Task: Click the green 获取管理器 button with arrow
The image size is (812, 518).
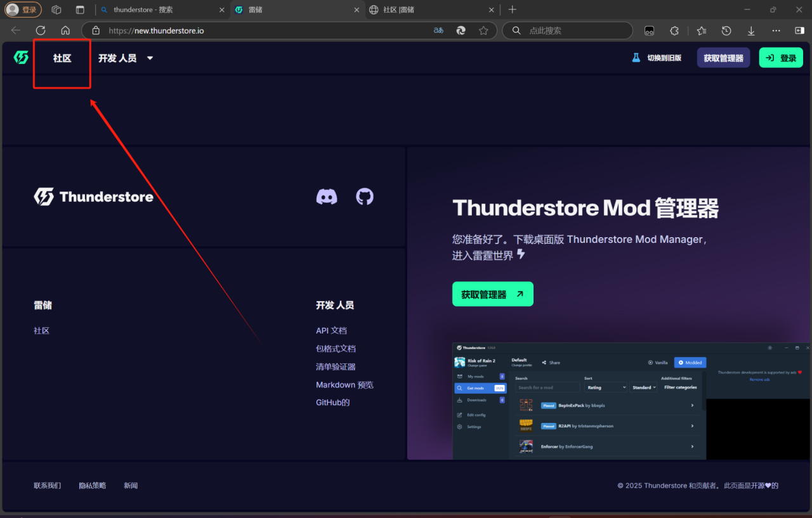Action: [x=493, y=294]
